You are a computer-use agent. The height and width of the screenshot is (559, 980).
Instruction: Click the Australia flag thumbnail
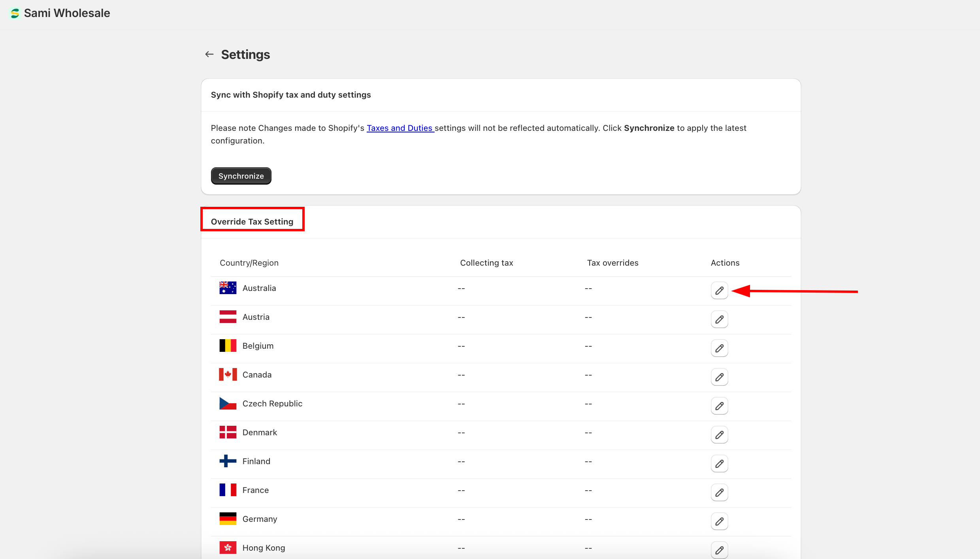228,288
